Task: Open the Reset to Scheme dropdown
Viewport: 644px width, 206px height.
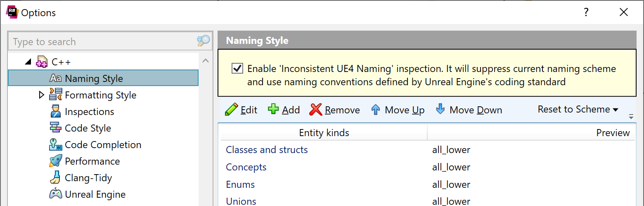Action: tap(578, 110)
